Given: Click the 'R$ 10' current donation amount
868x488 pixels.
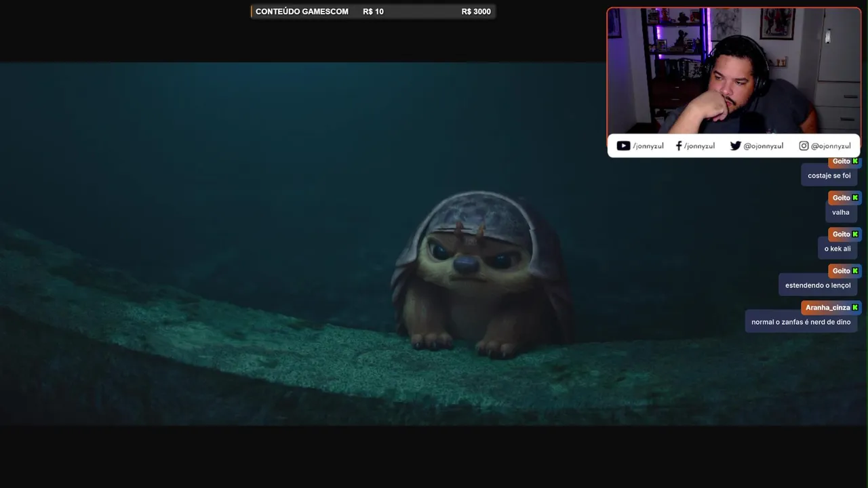Looking at the screenshot, I should coord(373,12).
